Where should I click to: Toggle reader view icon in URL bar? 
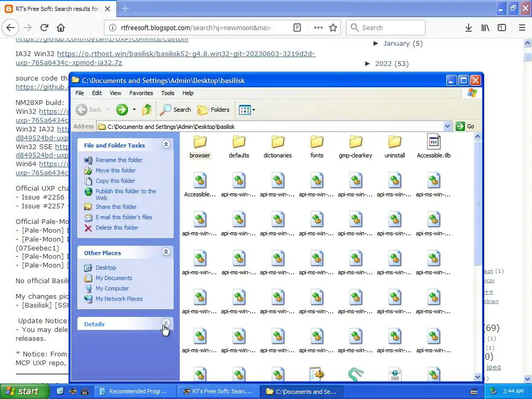tap(297, 28)
